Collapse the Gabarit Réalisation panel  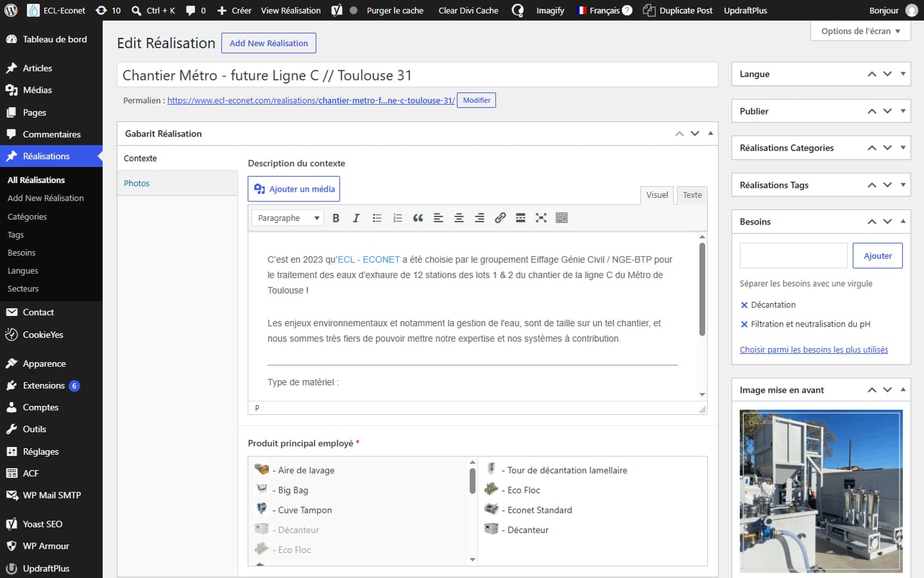tap(710, 134)
